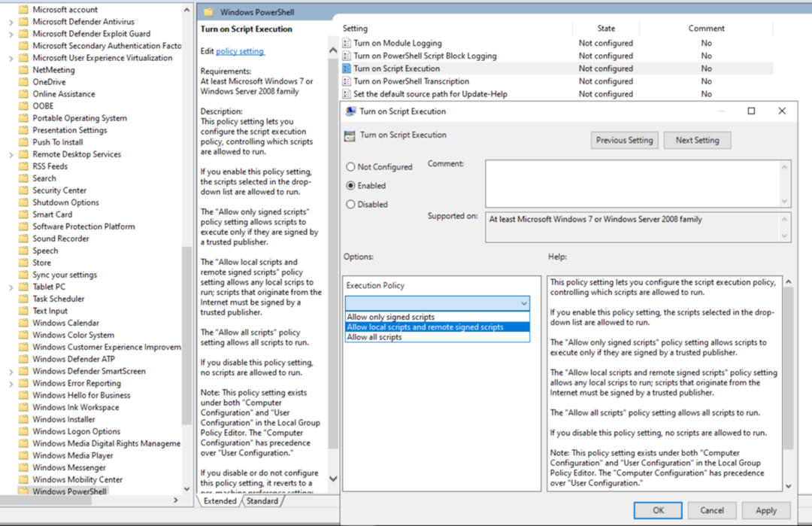
Task: Click the PowerShell Script Block Logging policy icon
Action: pyautogui.click(x=347, y=56)
